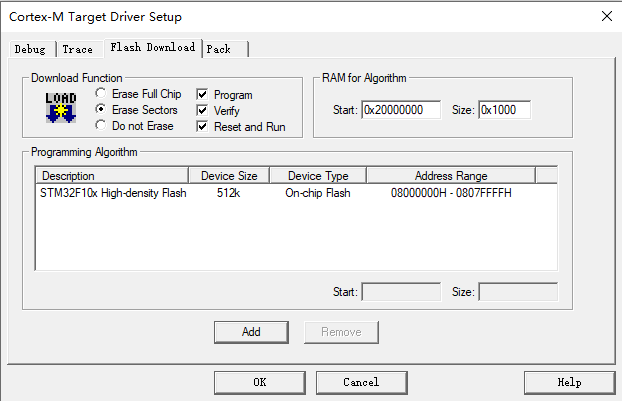Click the Device Type column header

tap(318, 176)
